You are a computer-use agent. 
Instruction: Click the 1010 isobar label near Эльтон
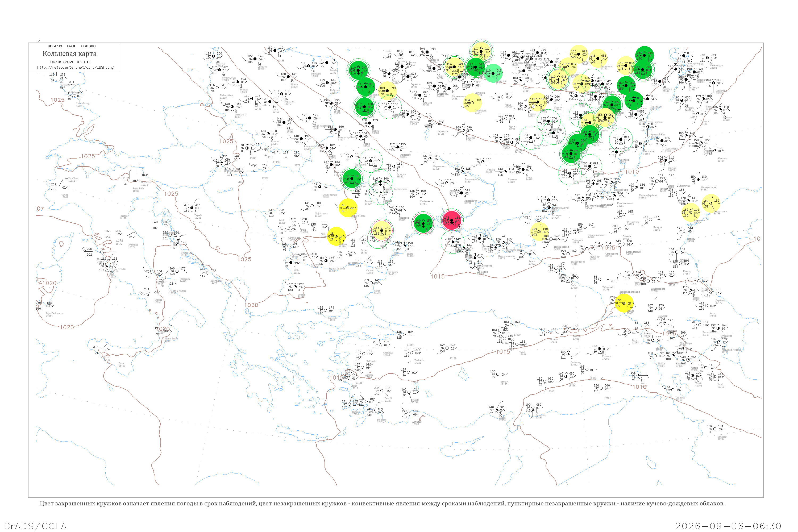tap(632, 172)
